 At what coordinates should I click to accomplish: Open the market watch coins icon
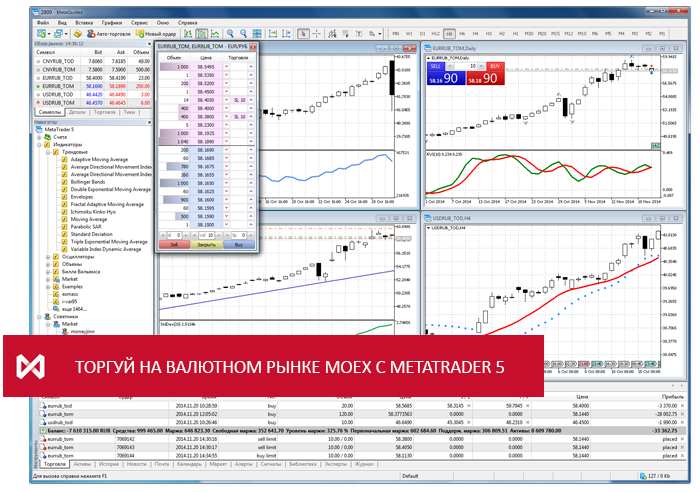pos(78,33)
